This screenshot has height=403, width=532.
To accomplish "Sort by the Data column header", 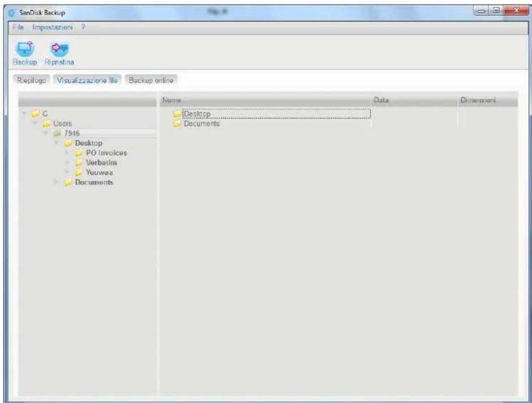I will pos(414,100).
